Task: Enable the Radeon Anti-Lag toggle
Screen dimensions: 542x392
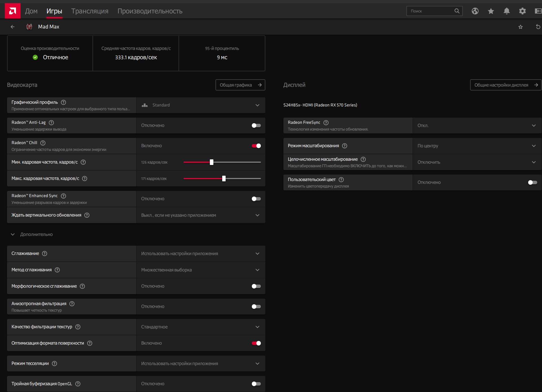Action: point(256,125)
